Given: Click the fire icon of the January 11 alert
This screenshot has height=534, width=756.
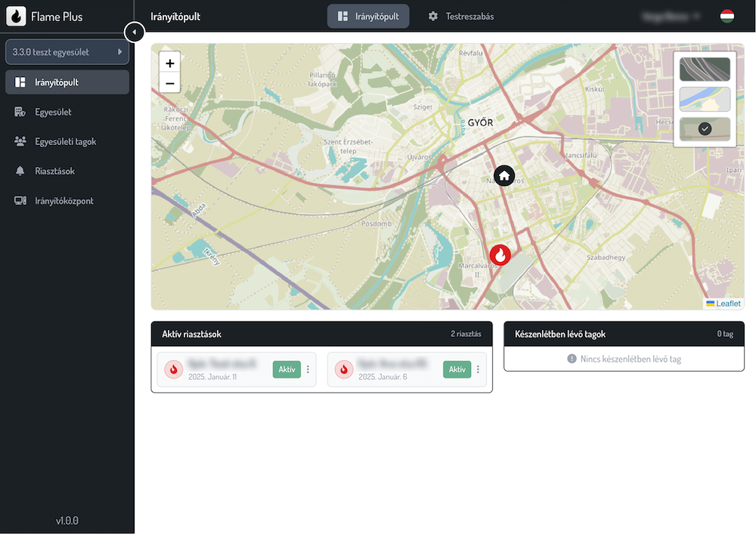Looking at the screenshot, I should (x=174, y=369).
